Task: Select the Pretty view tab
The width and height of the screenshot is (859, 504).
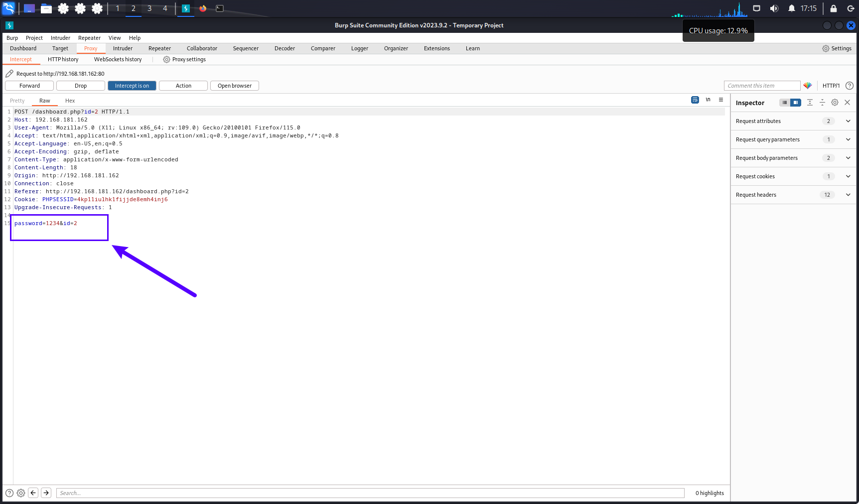Action: 17,101
